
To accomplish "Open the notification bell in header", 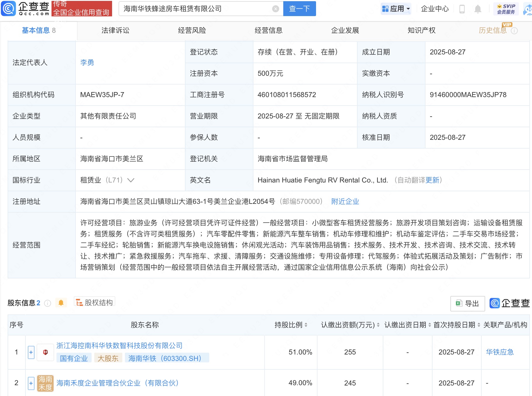I will coord(478,9).
